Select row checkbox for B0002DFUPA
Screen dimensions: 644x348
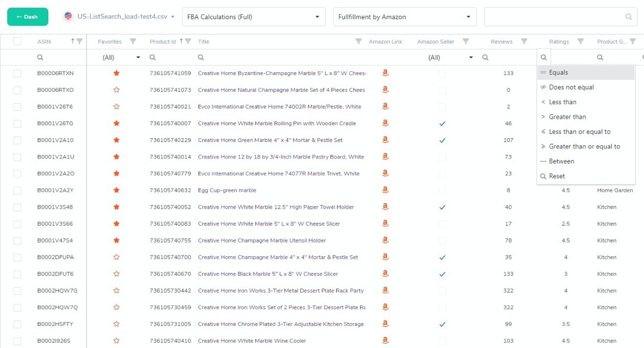17,257
